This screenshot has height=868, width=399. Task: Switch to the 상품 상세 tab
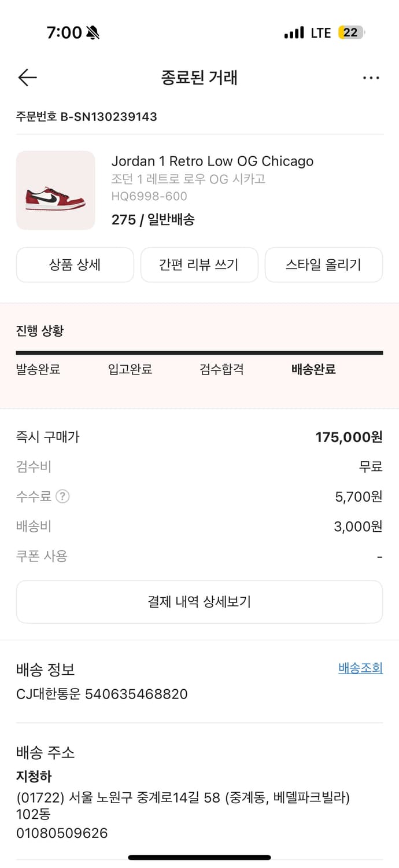click(75, 264)
